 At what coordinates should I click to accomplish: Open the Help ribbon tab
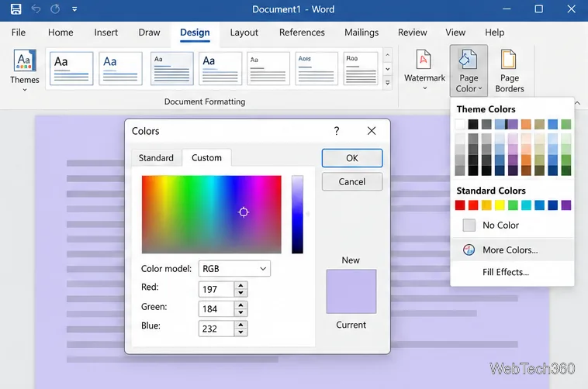click(x=494, y=33)
